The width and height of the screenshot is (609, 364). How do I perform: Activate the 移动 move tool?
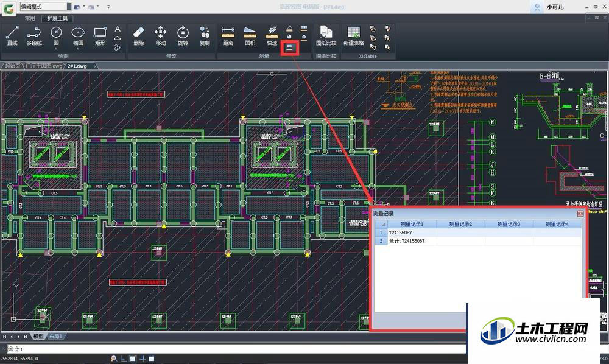[x=160, y=36]
